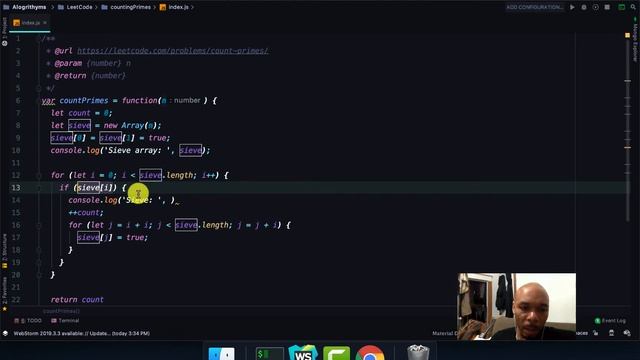Select the index.js breadcrumb item
Screen dimensions: 640x360
[x=174, y=7]
